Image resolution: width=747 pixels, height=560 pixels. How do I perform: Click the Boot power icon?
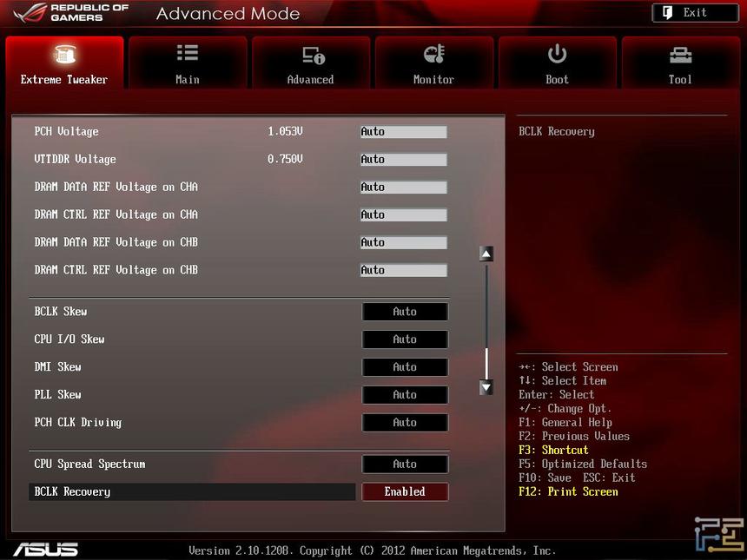[x=557, y=54]
